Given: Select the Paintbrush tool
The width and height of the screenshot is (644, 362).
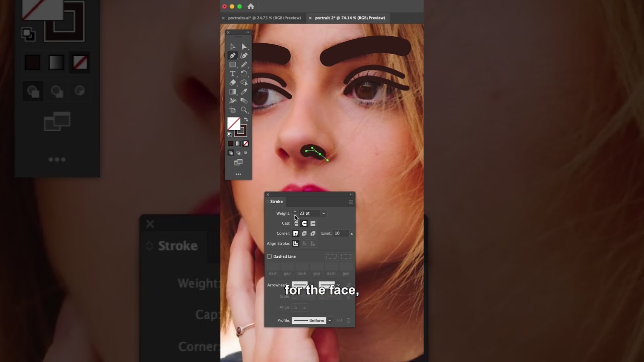Looking at the screenshot, I should 244,65.
